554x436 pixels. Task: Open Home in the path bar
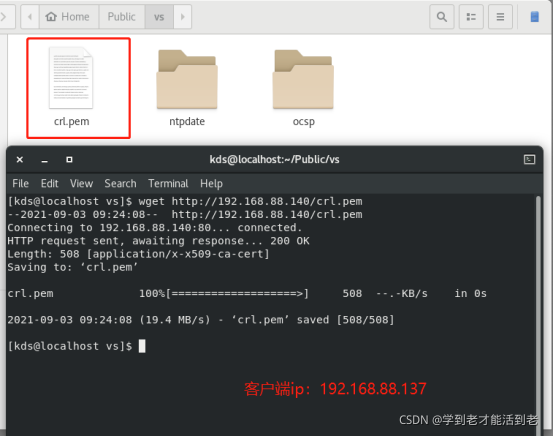coord(69,17)
